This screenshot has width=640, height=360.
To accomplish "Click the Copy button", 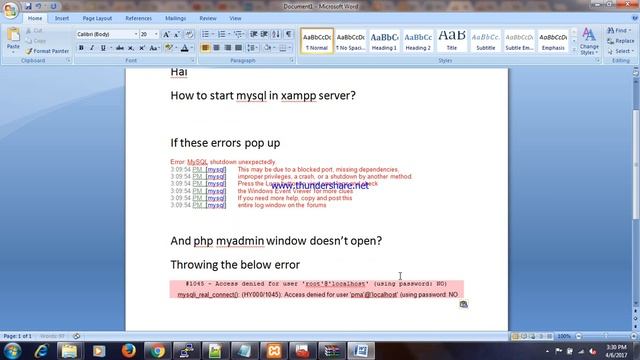I will pos(36,41).
